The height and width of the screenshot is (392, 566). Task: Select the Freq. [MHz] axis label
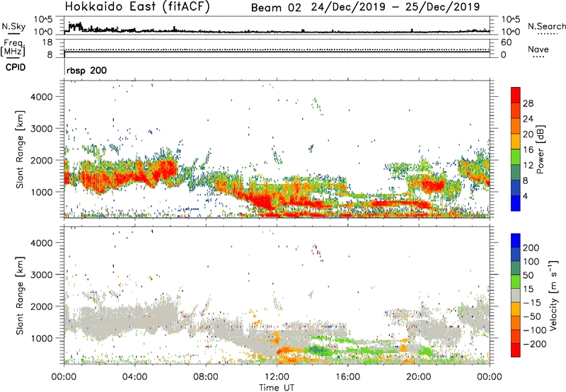pyautogui.click(x=13, y=49)
